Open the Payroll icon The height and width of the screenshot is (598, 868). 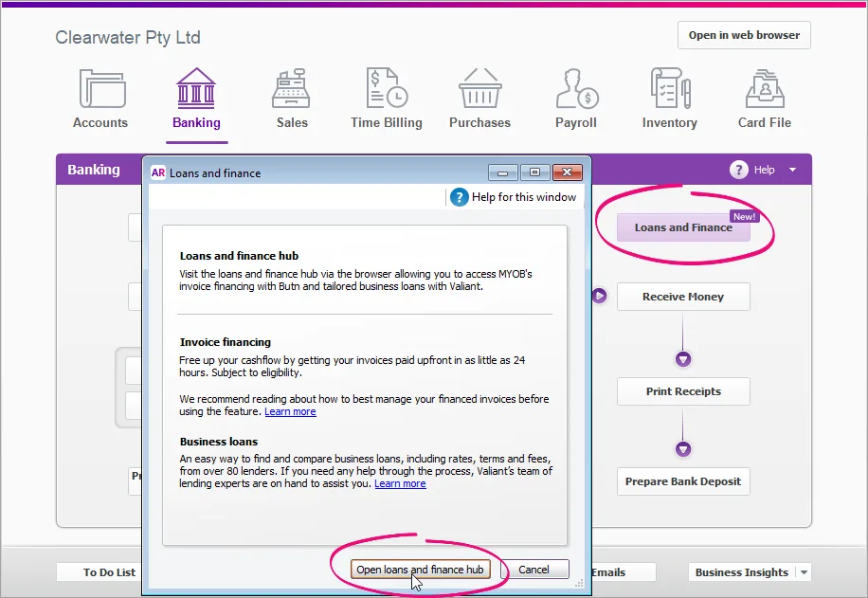coord(577,88)
